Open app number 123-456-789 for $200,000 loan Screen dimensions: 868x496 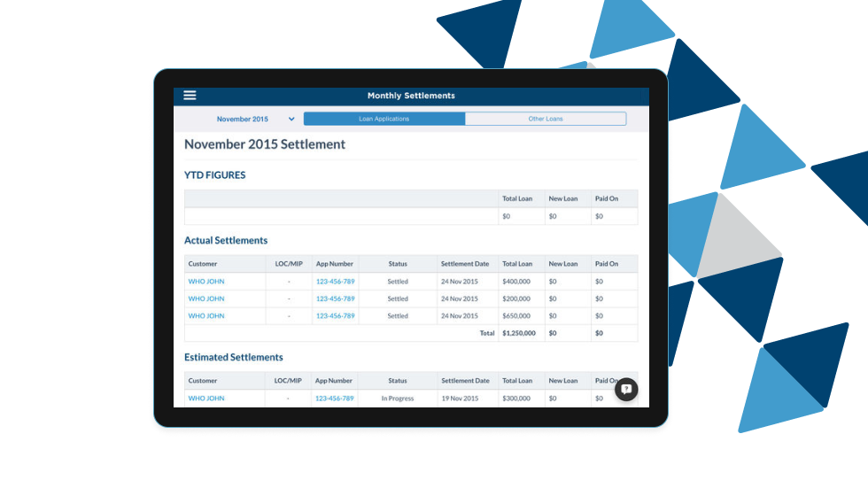[x=335, y=298]
